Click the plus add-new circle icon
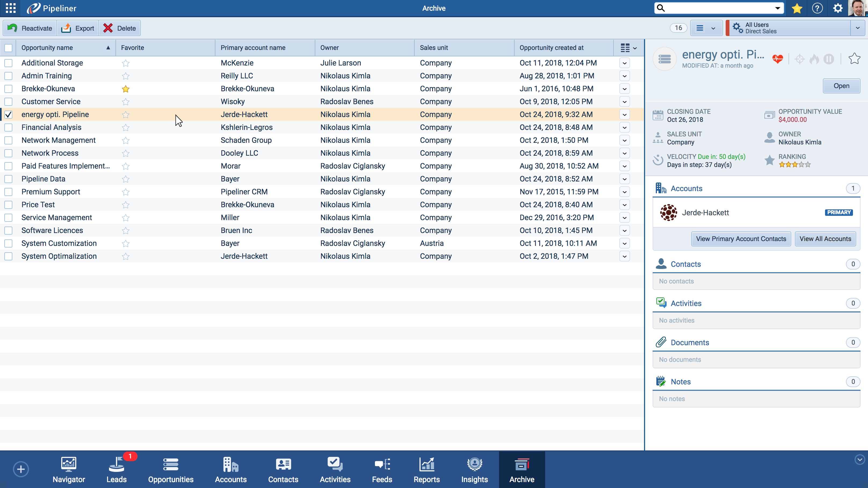Image resolution: width=868 pixels, height=488 pixels. click(x=21, y=469)
